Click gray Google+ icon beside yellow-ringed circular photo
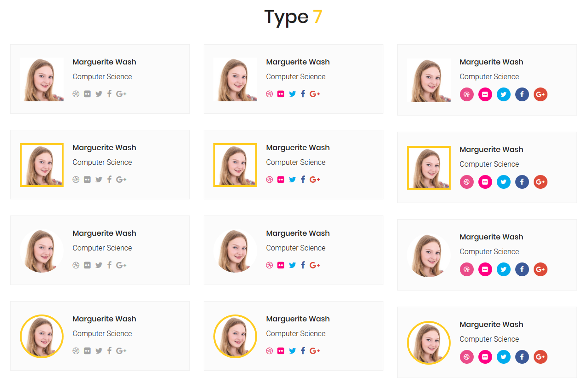Image resolution: width=588 pixels, height=390 pixels. [121, 351]
